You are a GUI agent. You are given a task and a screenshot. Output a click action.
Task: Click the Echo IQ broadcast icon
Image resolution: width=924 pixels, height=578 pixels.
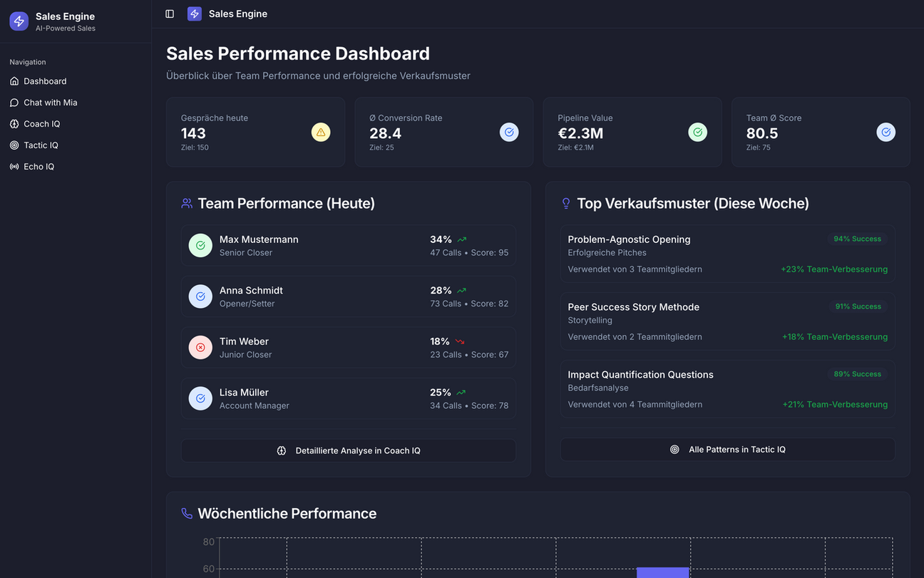click(13, 166)
